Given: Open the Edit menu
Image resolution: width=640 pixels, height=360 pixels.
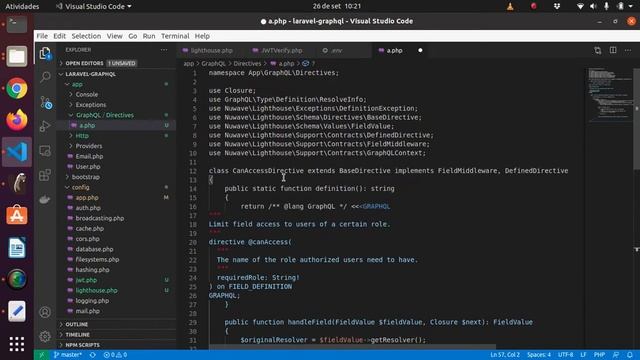Looking at the screenshot, I should point(60,36).
